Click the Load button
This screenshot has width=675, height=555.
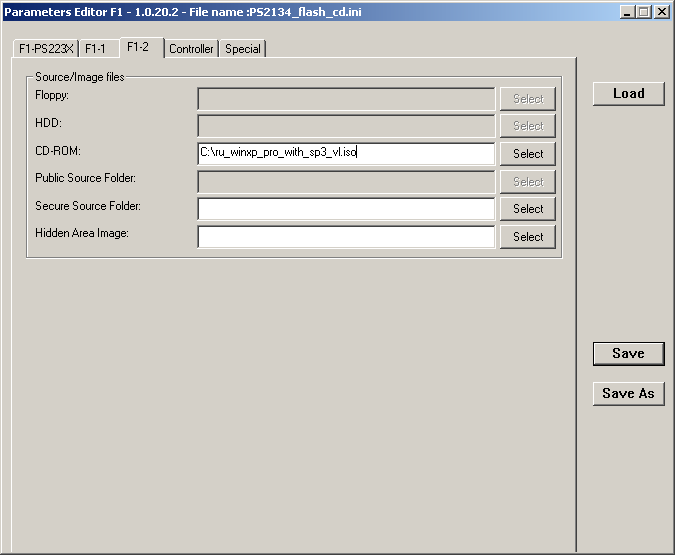(628, 93)
